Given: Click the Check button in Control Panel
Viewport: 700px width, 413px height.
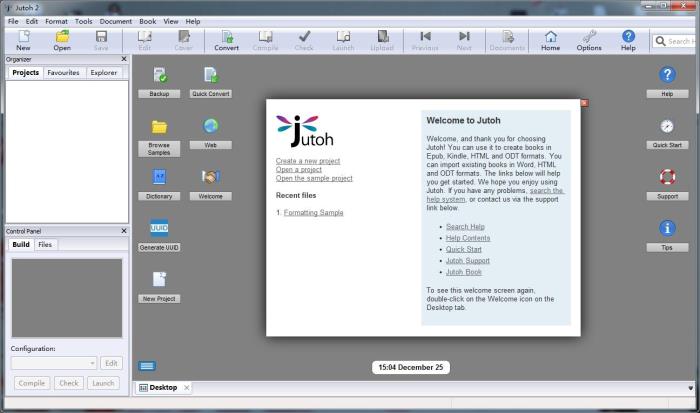Looking at the screenshot, I should (x=69, y=383).
